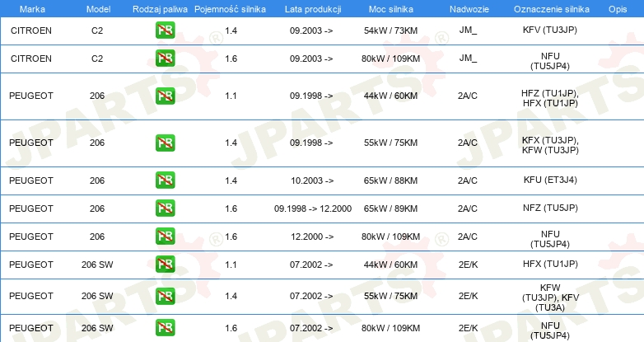Click engine code KFV (TU3JP)

click(550, 30)
